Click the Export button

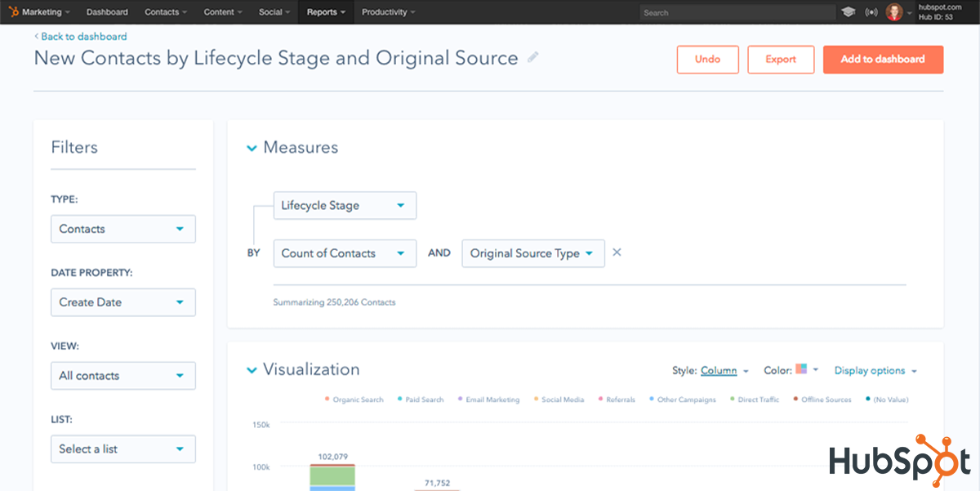point(781,59)
